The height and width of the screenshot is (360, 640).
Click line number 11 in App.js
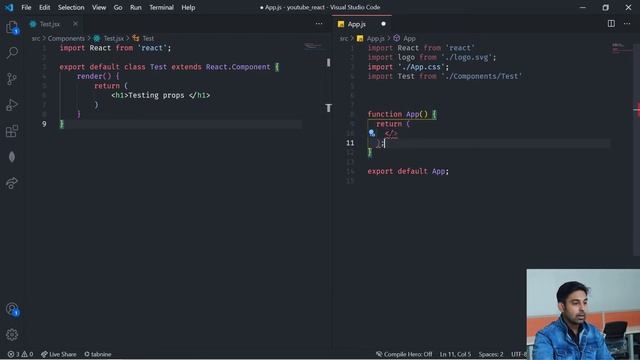[350, 143]
